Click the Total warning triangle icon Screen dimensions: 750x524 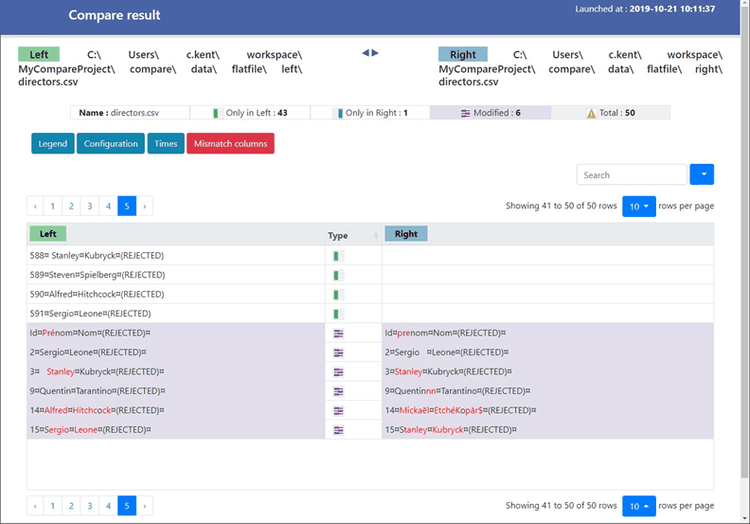(x=591, y=113)
